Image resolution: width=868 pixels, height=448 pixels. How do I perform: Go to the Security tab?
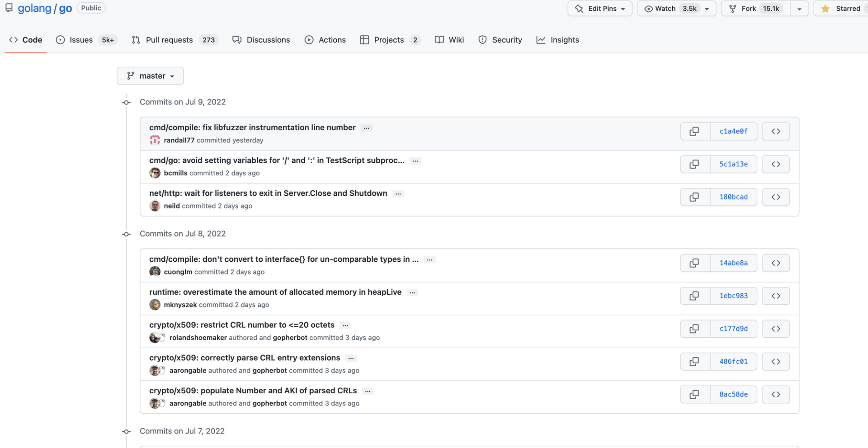(500, 40)
